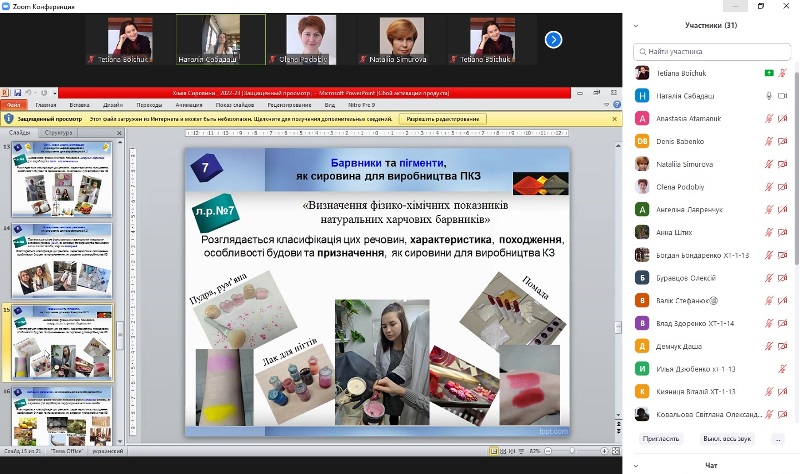Toggle camera icon of Denis Babenko

(x=783, y=141)
